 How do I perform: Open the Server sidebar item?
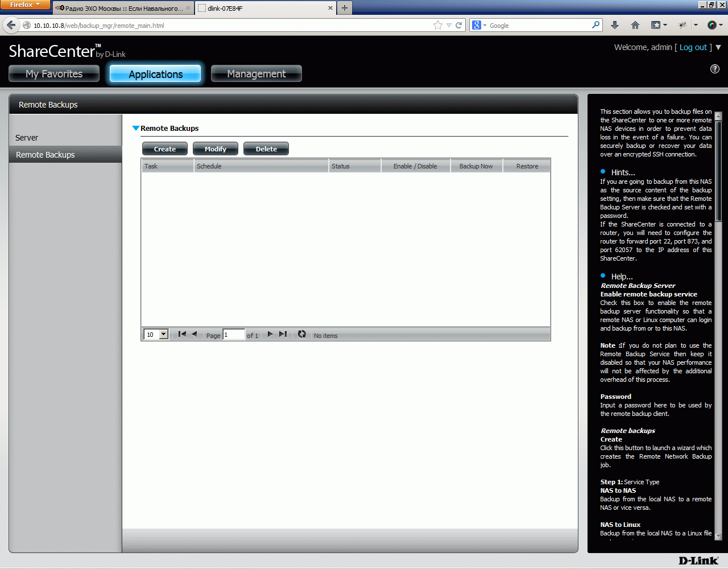pos(27,138)
